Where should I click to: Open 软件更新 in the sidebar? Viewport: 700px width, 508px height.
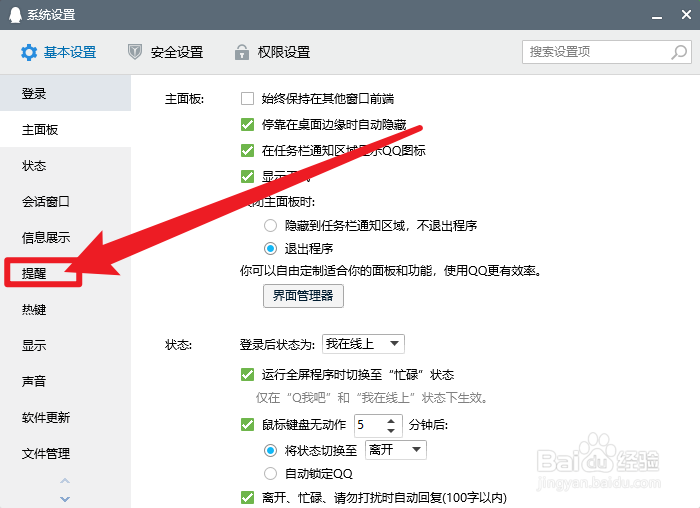pos(66,417)
